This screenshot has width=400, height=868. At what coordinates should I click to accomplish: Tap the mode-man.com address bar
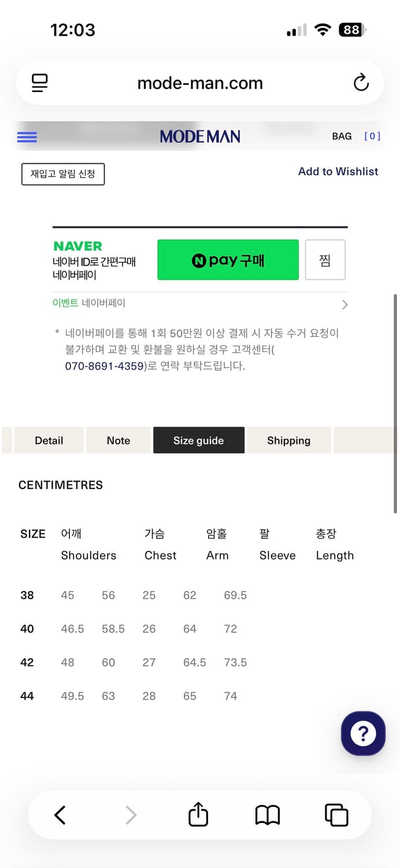click(199, 82)
